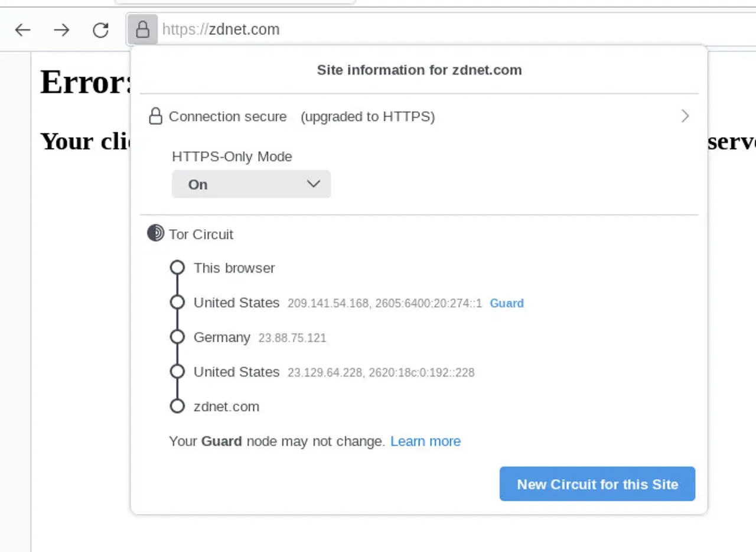This screenshot has height=552, width=756.
Task: Open the HTTPS-Only Mode dropdown
Action: [251, 184]
